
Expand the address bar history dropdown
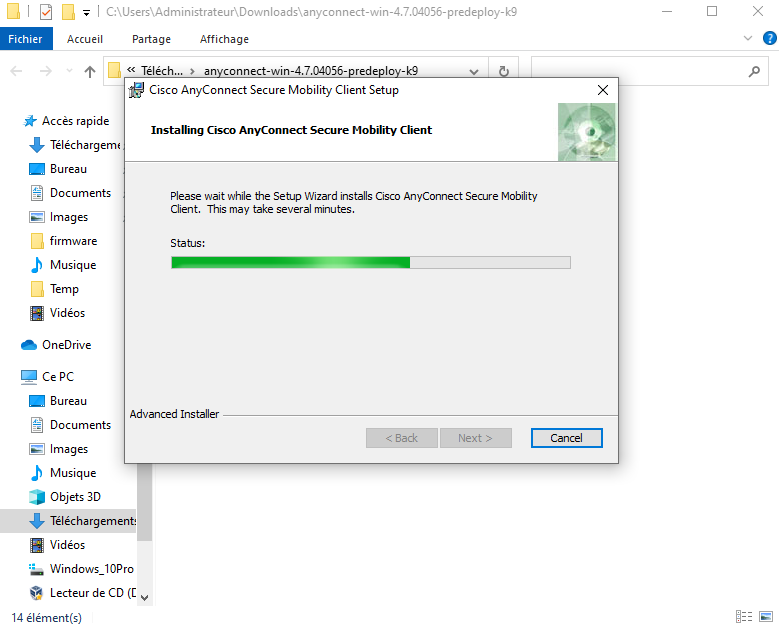tap(475, 72)
